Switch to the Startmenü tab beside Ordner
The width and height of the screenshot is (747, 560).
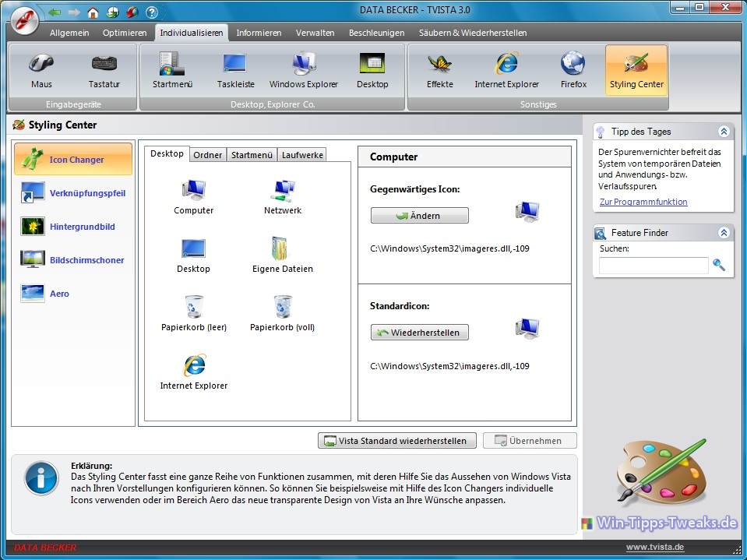(252, 155)
